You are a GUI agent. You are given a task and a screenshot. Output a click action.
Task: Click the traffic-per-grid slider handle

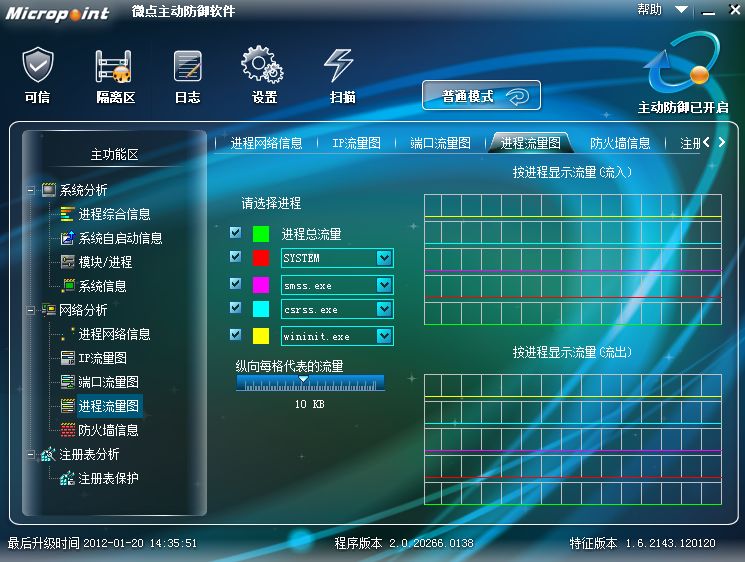point(303,379)
